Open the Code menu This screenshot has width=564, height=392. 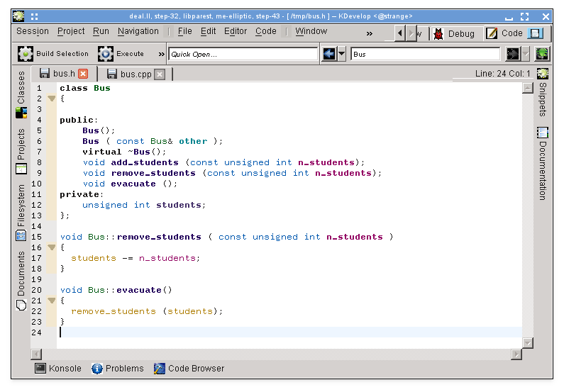266,31
